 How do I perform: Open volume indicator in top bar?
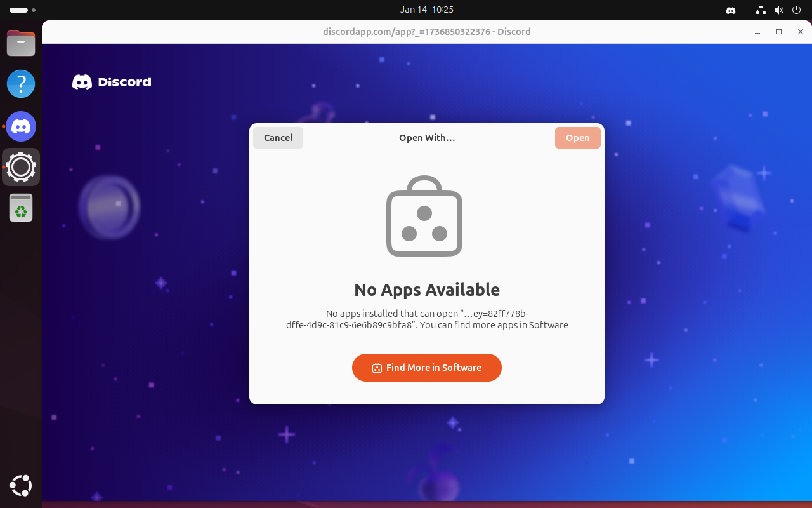[x=779, y=10]
